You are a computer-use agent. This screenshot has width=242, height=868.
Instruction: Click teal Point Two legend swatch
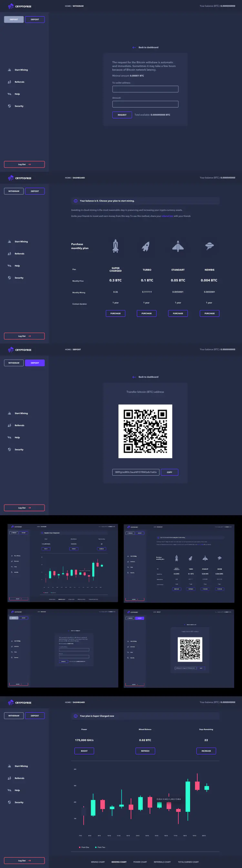[x=96, y=847]
